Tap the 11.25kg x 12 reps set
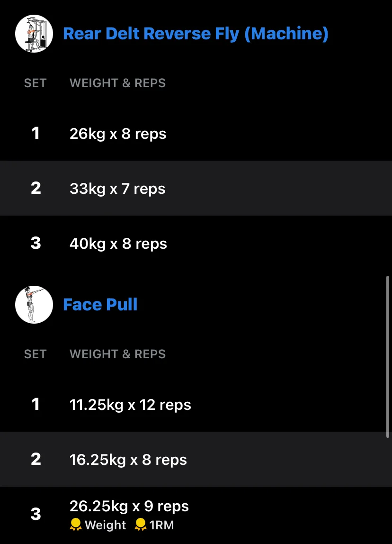 point(196,404)
